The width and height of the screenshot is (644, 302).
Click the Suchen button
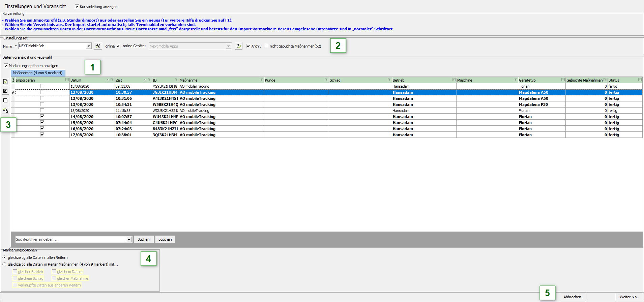144,239
